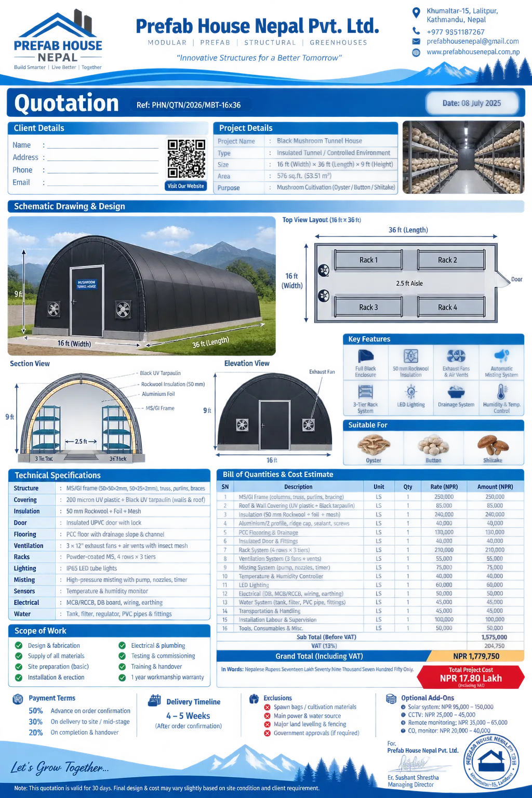Click the yellow NPR 1,779,750 grand total cell
Image resolution: width=532 pixels, height=798 pixels.
pyautogui.click(x=476, y=656)
